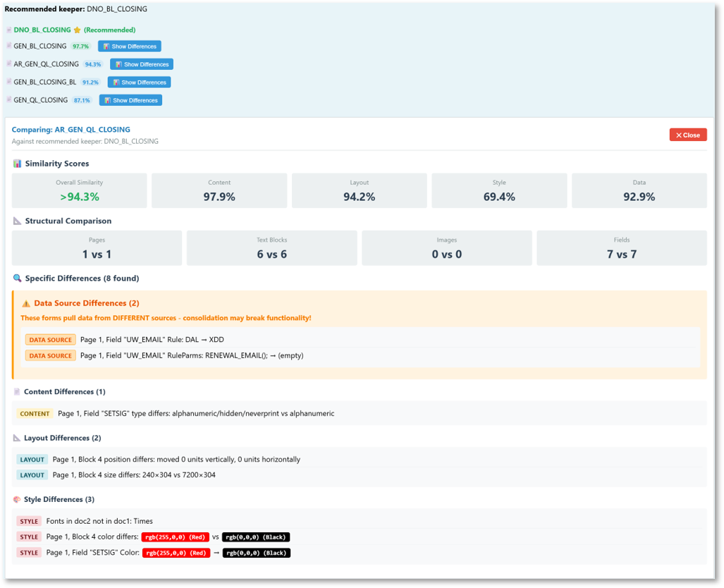Click the Overall Similarity score card
The image size is (724, 588).
point(80,191)
